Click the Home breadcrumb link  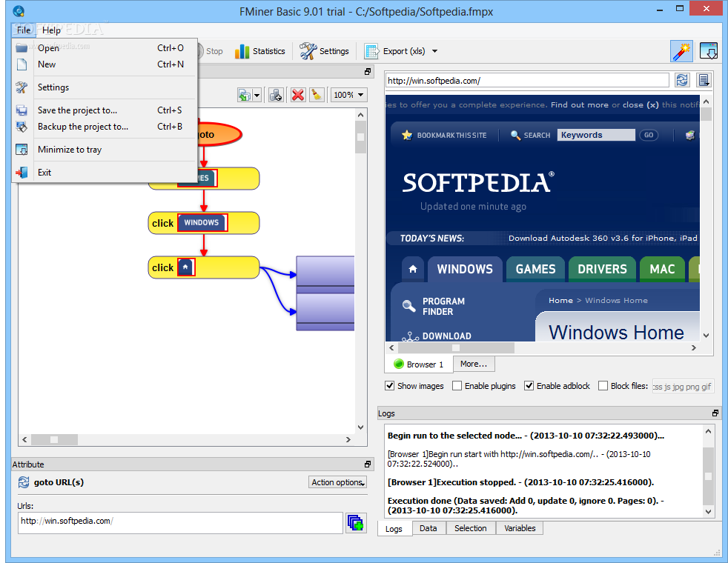pos(560,301)
